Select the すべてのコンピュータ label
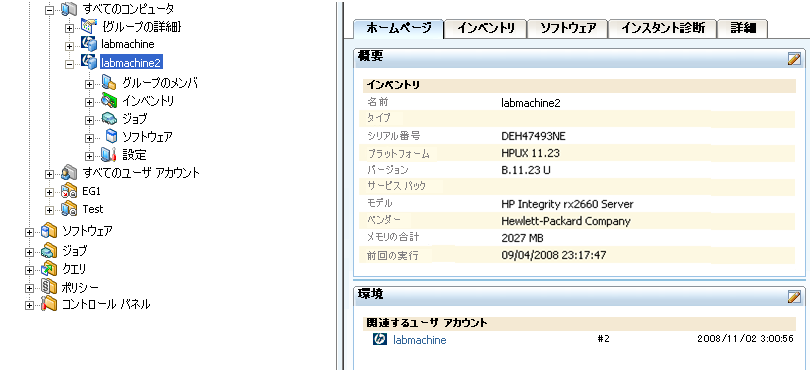 click(128, 9)
